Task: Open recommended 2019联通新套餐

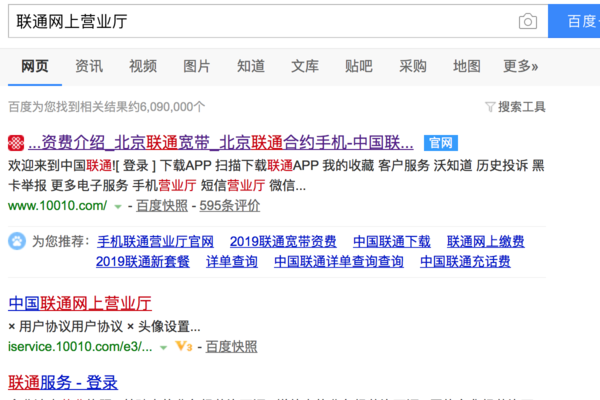Action: pyautogui.click(x=143, y=262)
